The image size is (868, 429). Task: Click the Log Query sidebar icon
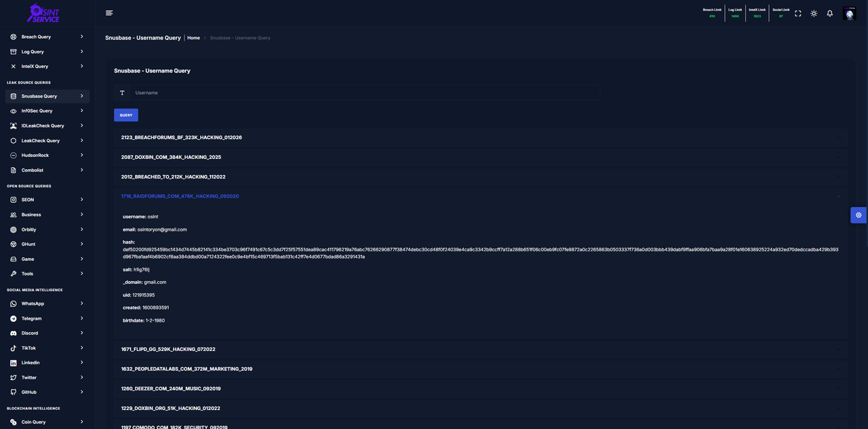[14, 52]
